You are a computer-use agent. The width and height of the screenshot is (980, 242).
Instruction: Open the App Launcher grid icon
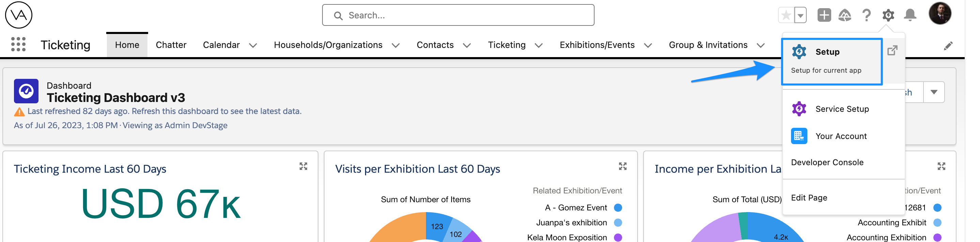click(x=18, y=45)
